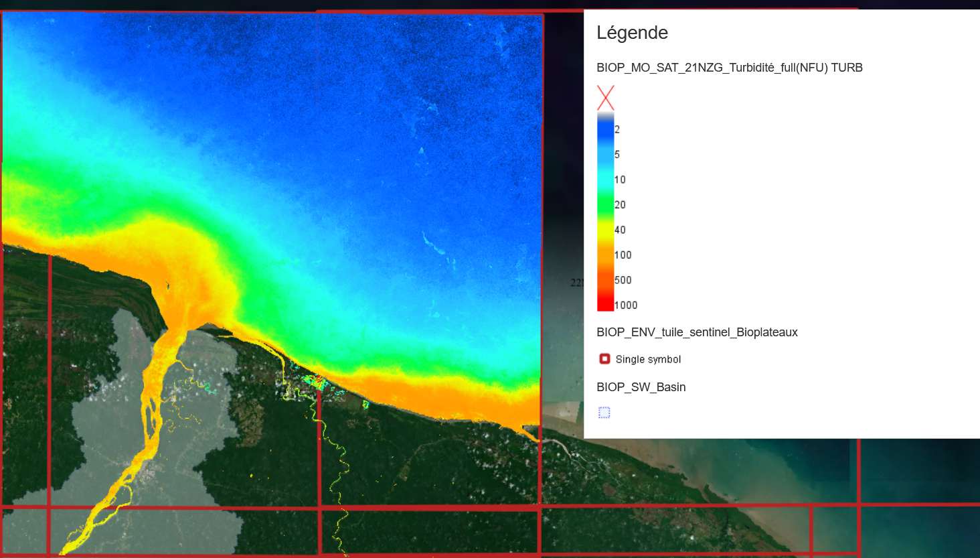The width and height of the screenshot is (980, 558).
Task: Click the red square Single symbol icon
Action: [x=604, y=359]
